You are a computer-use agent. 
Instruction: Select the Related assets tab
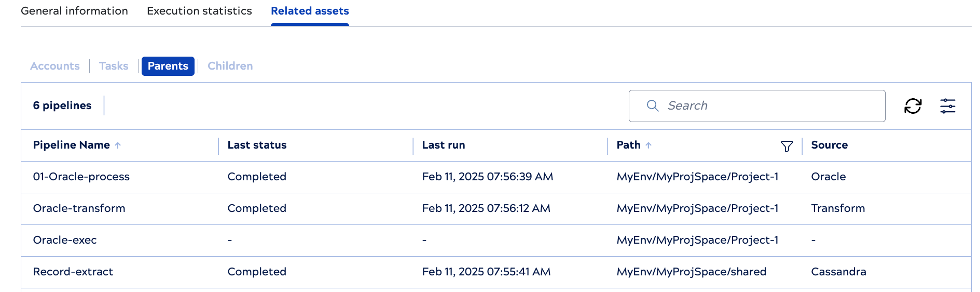coord(310,11)
